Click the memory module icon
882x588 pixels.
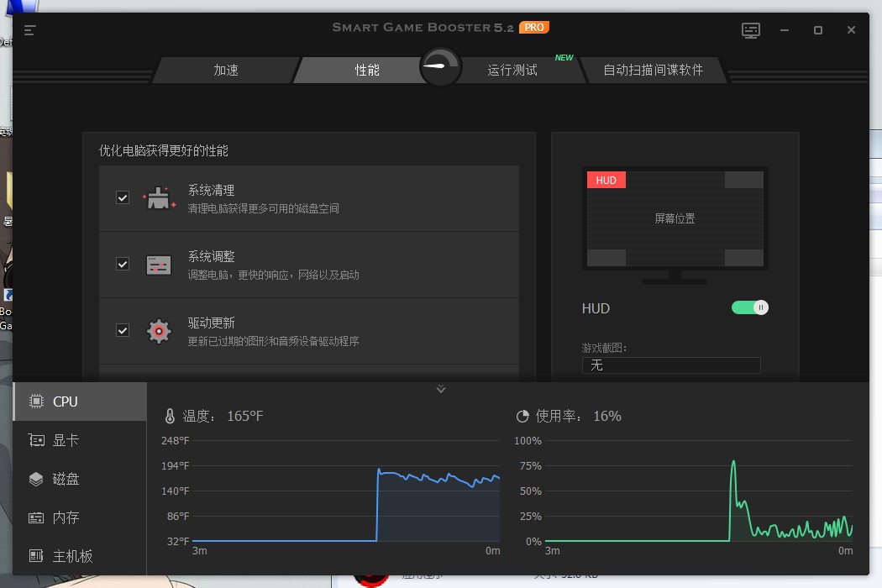36,517
